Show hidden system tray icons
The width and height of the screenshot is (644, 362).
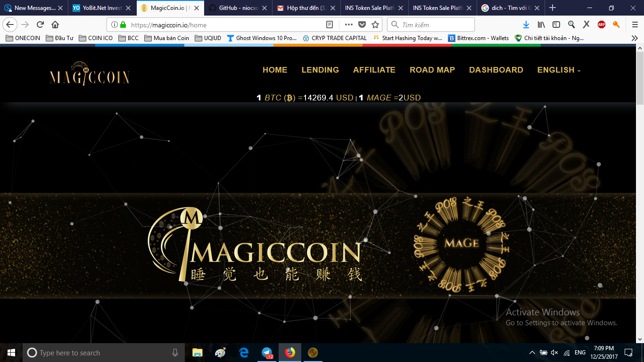pos(532,353)
